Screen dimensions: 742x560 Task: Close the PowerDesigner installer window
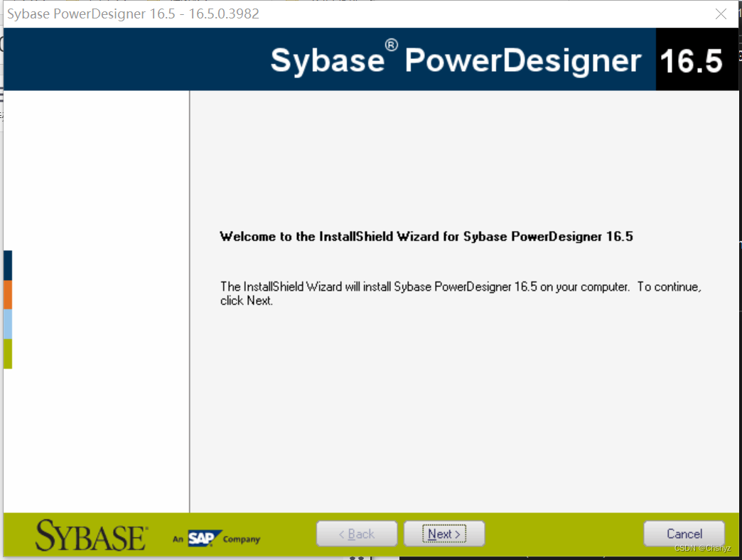click(x=721, y=14)
